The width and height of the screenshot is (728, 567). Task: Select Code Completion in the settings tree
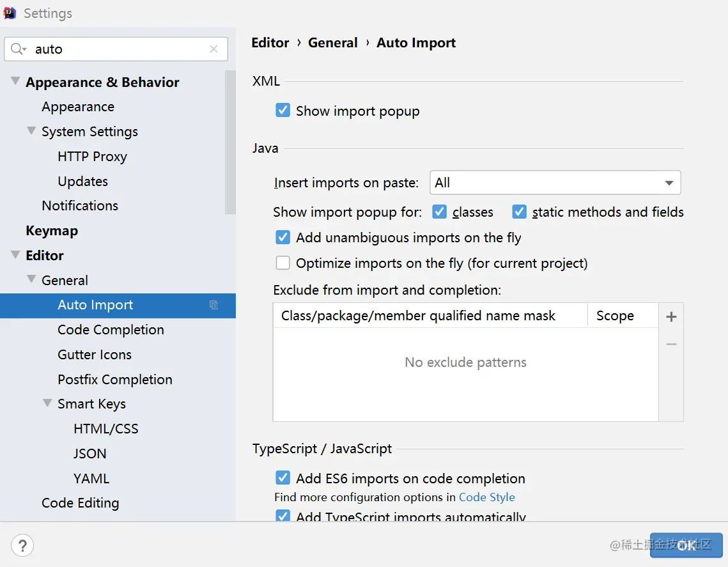[111, 330]
